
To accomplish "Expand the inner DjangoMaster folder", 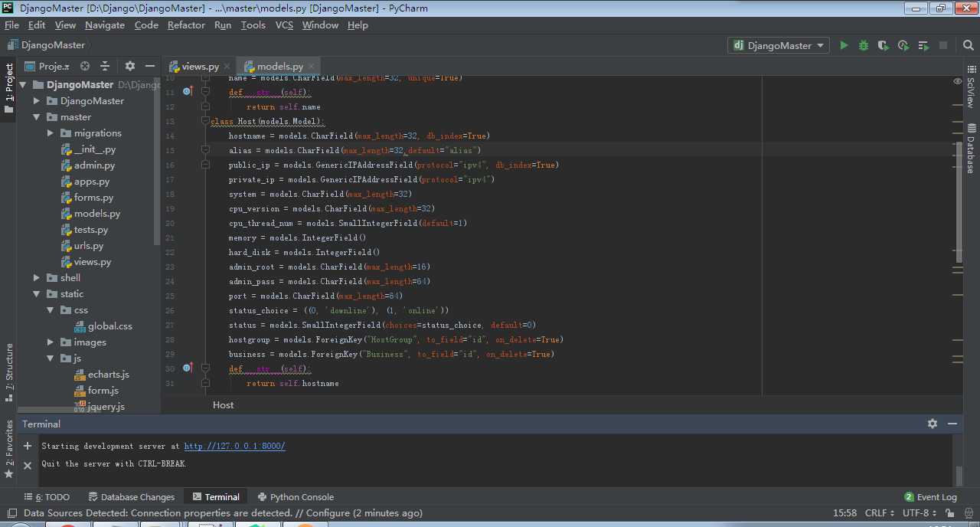I will [38, 101].
